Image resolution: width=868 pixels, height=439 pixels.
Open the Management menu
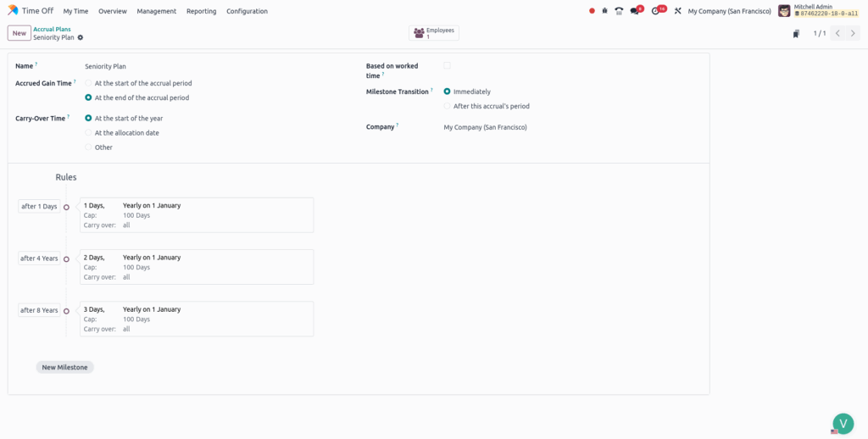click(156, 11)
